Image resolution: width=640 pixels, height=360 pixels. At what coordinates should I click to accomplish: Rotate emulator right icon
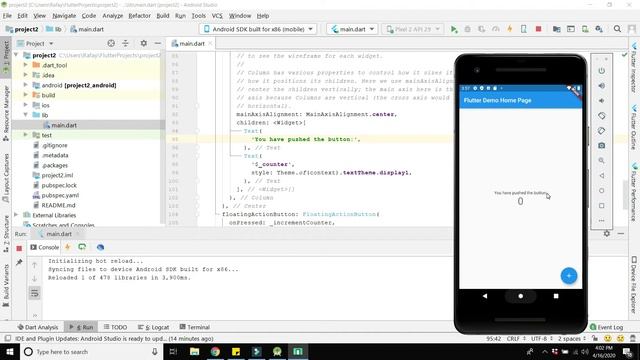coord(602,131)
